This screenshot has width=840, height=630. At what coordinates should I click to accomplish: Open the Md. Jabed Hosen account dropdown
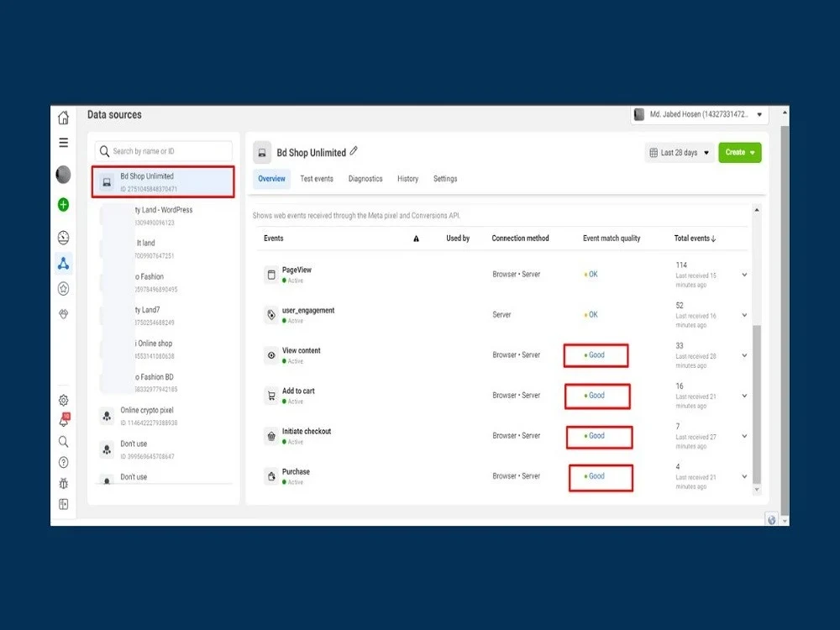pos(701,113)
